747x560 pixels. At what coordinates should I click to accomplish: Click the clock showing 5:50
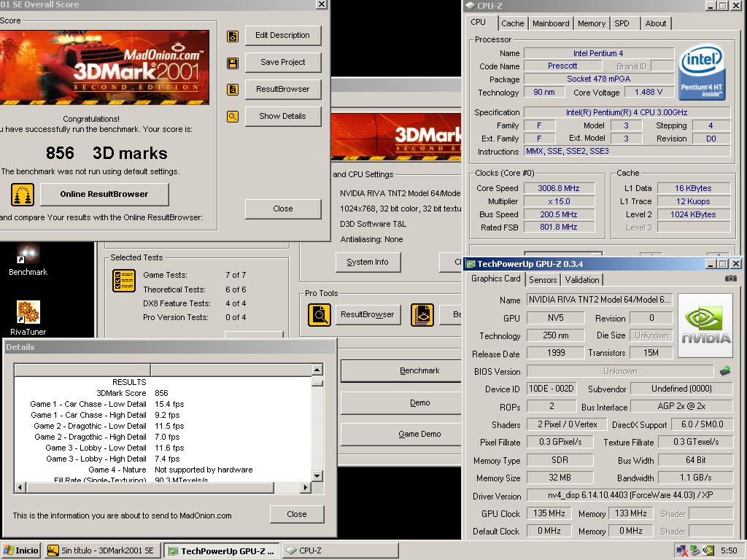coord(729,551)
